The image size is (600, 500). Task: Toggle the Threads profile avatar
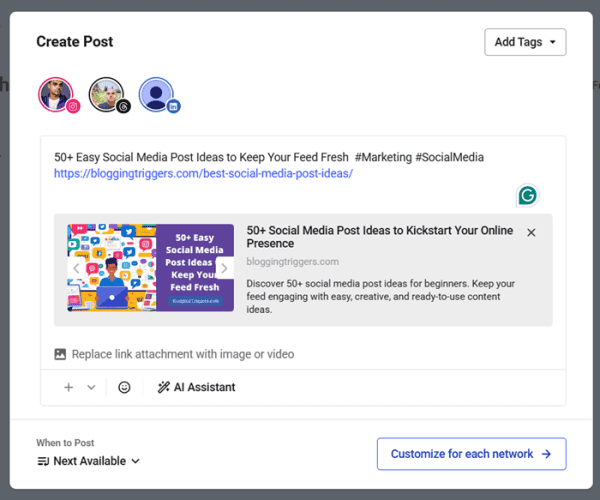(107, 95)
